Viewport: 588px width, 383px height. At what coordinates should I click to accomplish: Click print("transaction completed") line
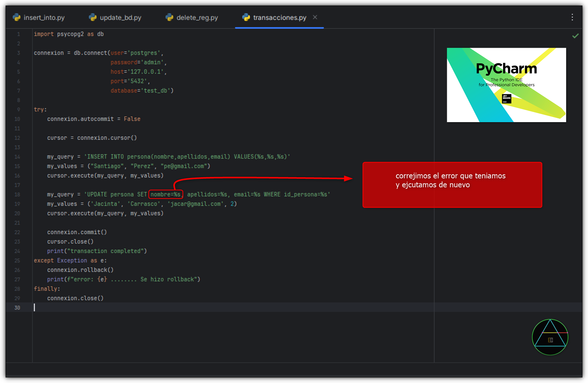click(97, 251)
